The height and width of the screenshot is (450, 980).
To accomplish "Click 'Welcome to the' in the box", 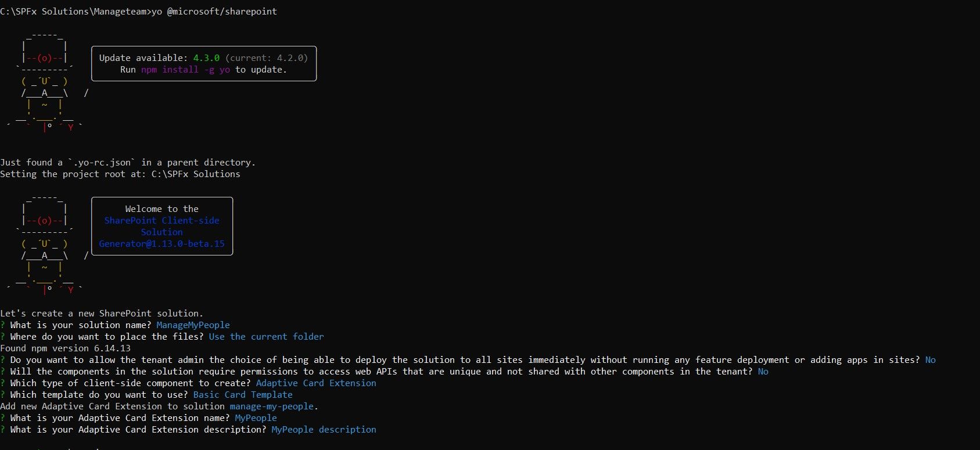I will [x=161, y=209].
